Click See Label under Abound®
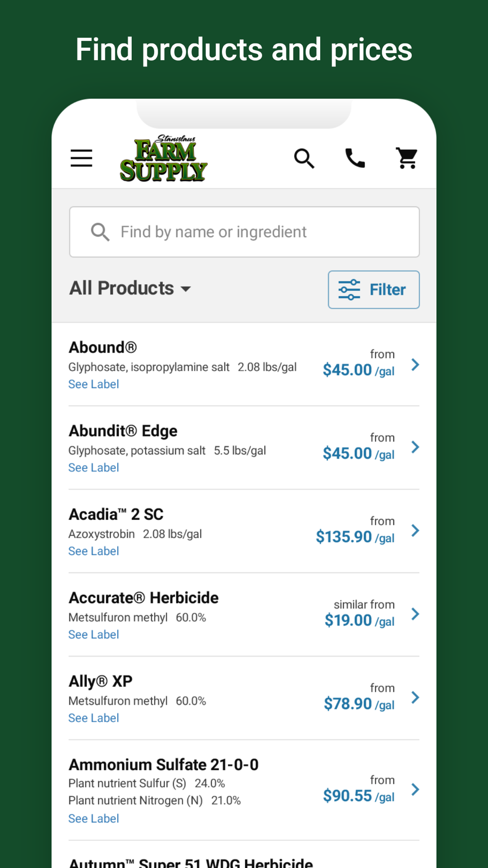 pos(94,384)
